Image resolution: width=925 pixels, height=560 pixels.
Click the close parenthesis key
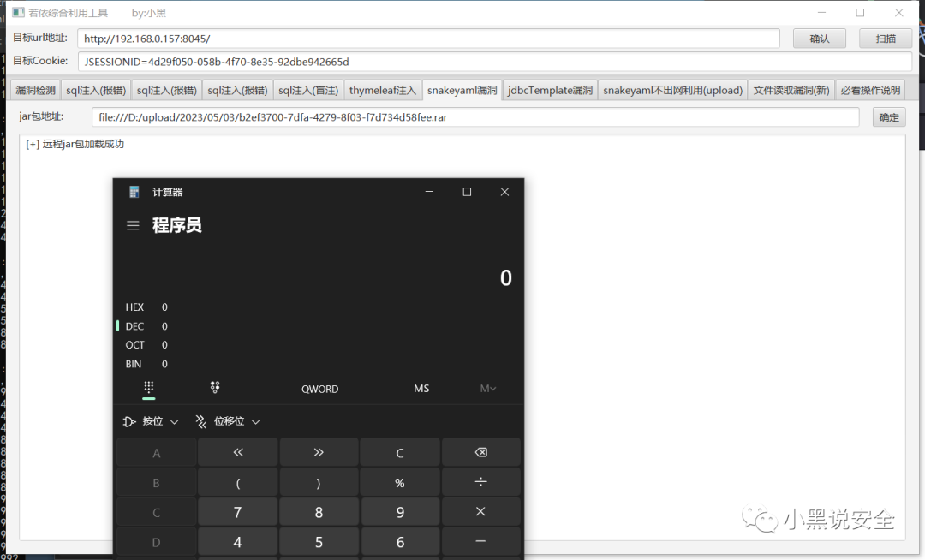[319, 482]
